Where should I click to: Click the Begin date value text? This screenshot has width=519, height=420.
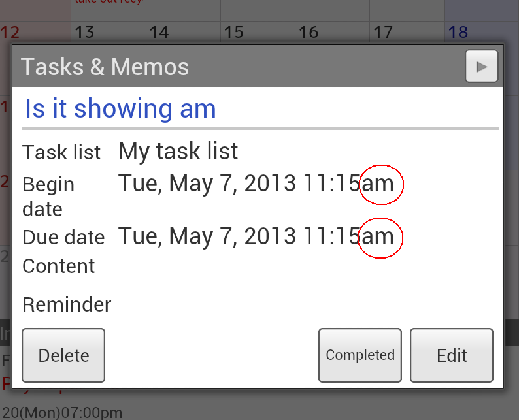pos(239,184)
